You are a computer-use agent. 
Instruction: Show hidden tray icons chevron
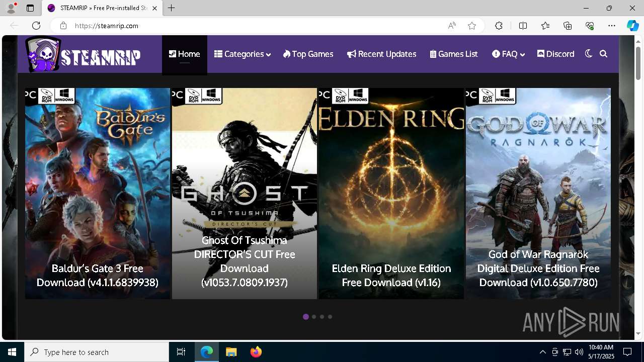[542, 352]
